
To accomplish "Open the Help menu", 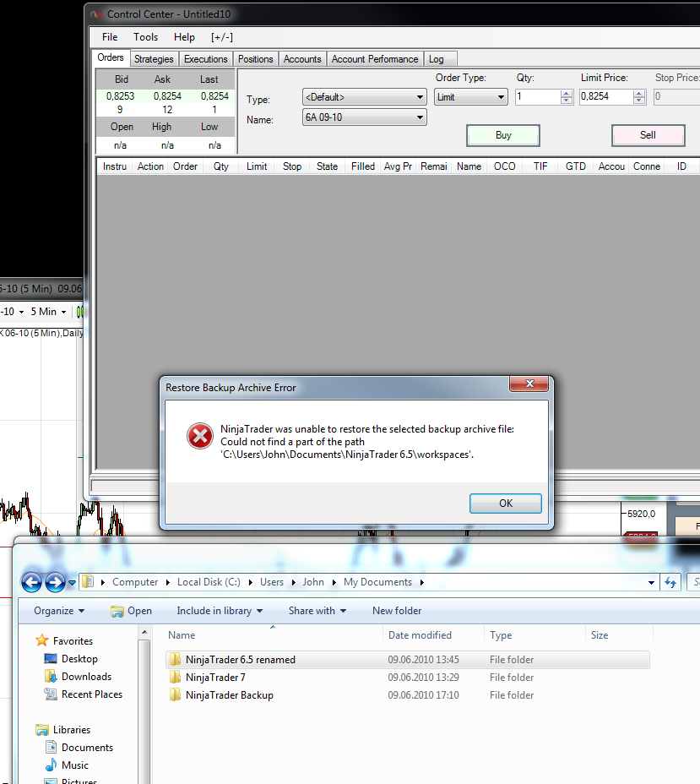I will (184, 37).
